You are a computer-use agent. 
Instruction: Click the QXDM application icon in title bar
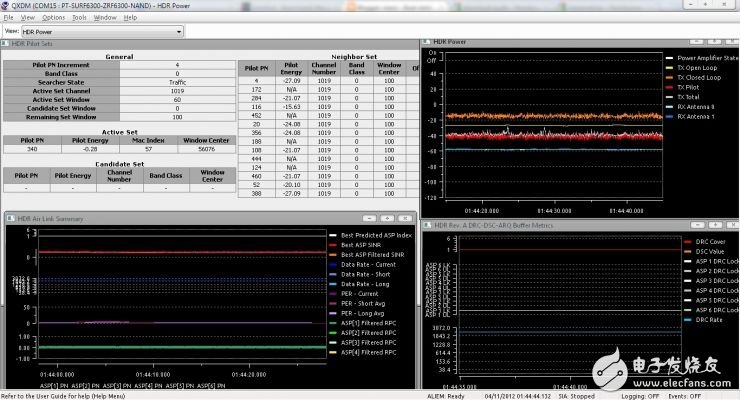(7, 6)
